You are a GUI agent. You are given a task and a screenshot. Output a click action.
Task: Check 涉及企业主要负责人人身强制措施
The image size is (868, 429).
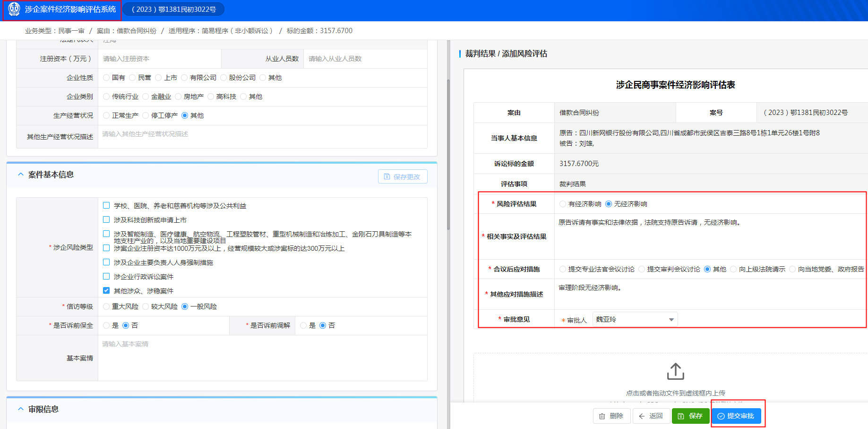[106, 262]
